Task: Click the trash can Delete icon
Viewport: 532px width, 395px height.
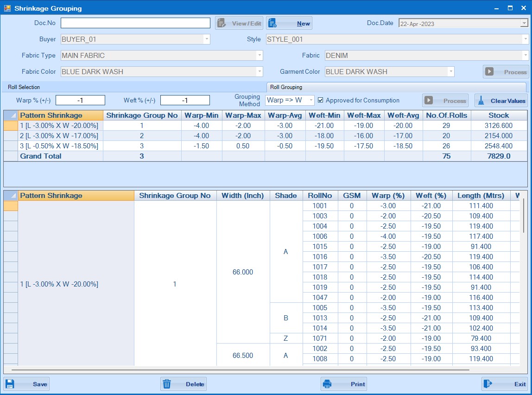Action: coord(167,384)
